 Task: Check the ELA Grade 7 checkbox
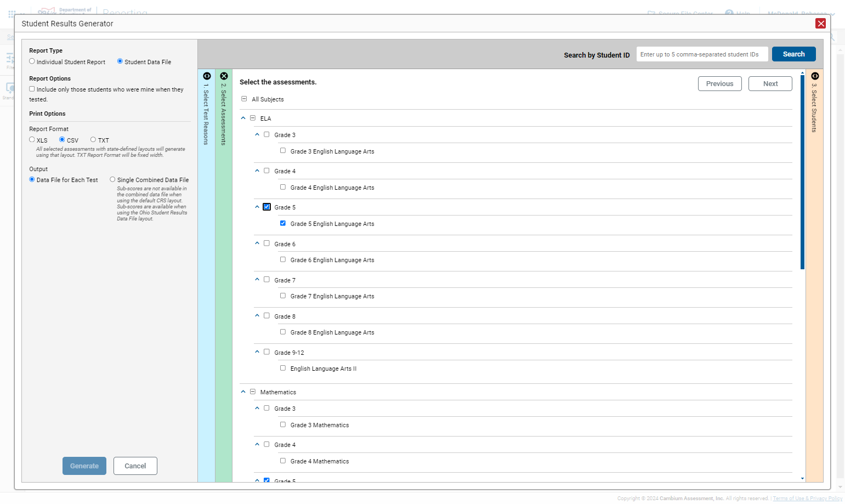[x=266, y=279]
